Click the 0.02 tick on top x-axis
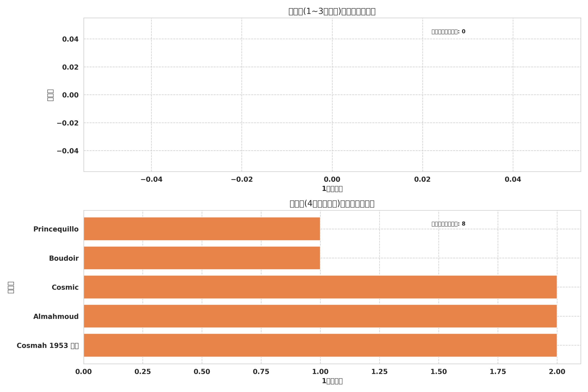The image size is (588, 392). click(422, 180)
